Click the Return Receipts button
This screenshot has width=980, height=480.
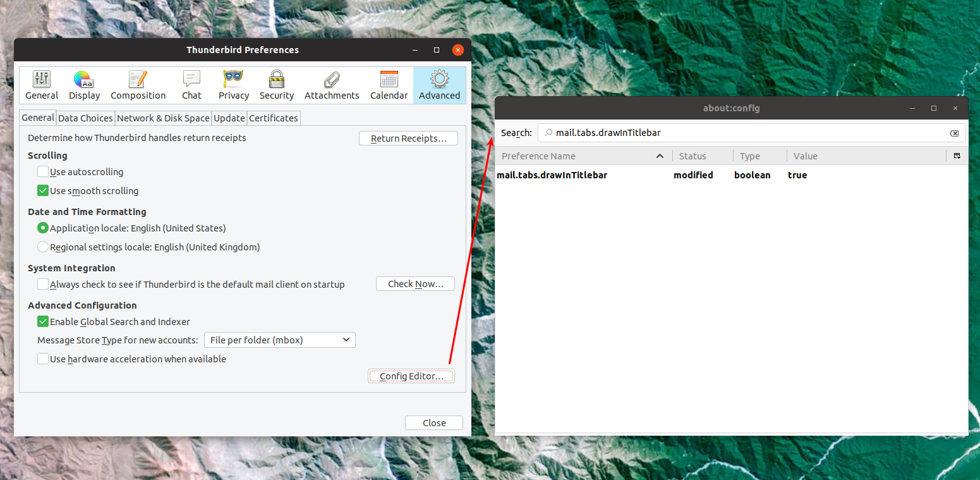[408, 138]
